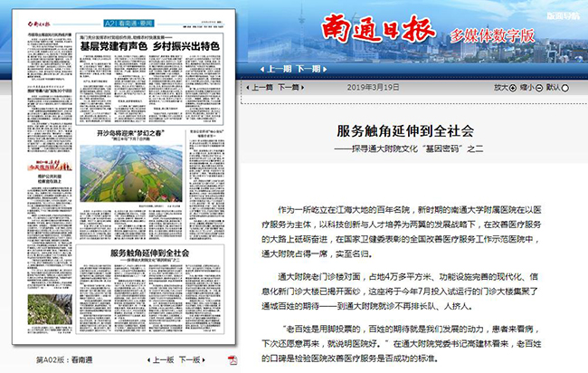Click the PDF download icon
588x373 pixels.
click(232, 360)
